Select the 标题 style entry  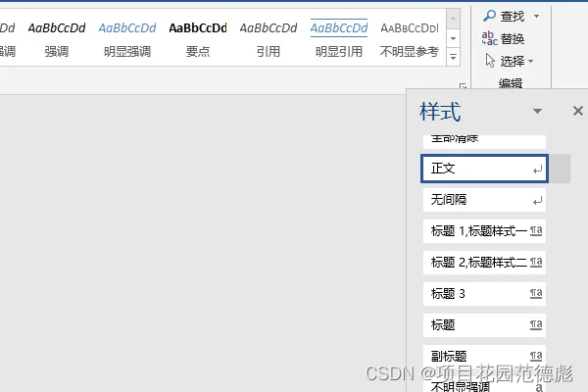pyautogui.click(x=484, y=324)
